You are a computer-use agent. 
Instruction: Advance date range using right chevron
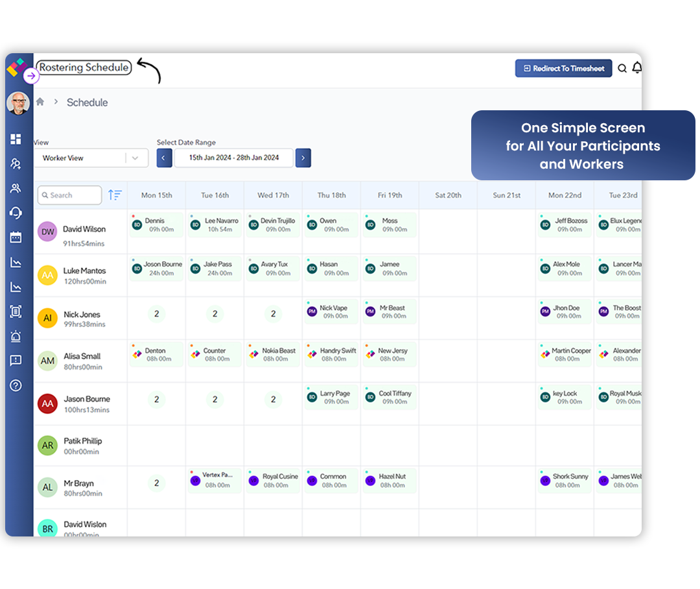coord(303,158)
